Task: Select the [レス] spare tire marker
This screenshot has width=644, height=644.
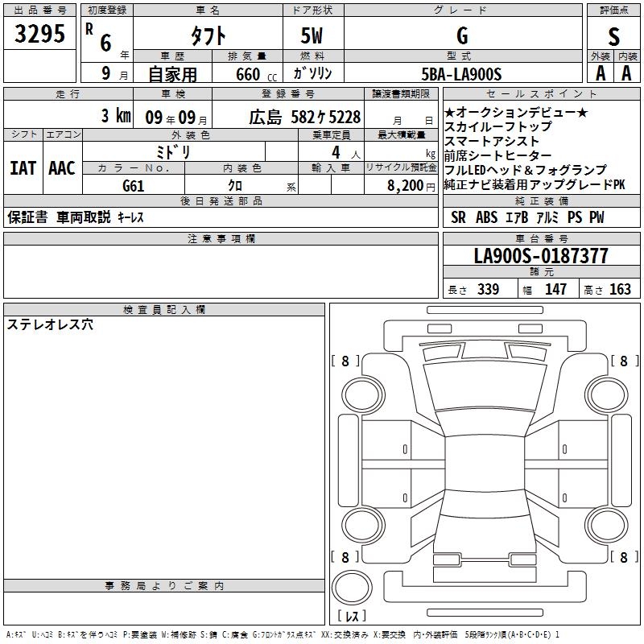Action: (x=352, y=617)
